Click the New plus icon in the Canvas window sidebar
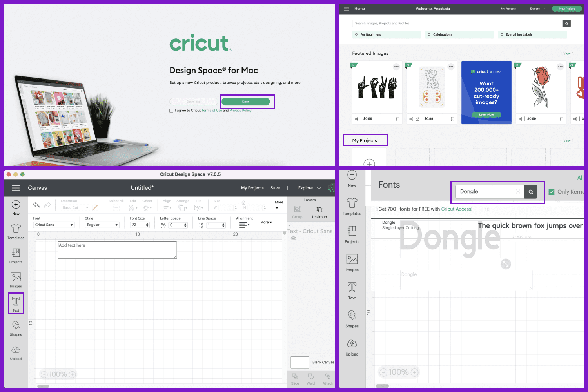The height and width of the screenshot is (392, 588). [x=16, y=204]
